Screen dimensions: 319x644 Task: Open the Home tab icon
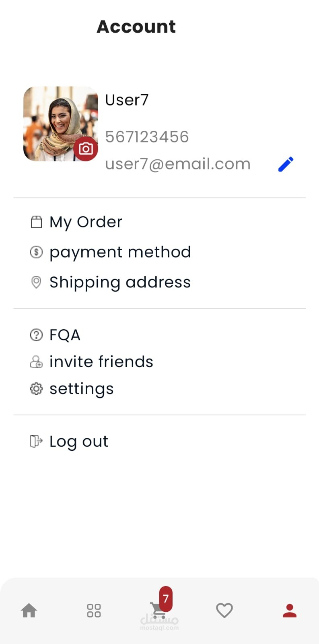point(29,611)
